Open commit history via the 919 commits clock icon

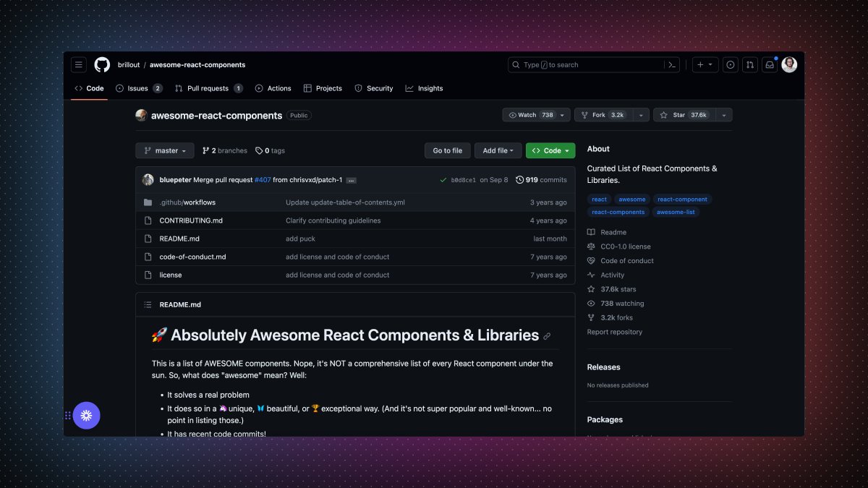tap(519, 179)
